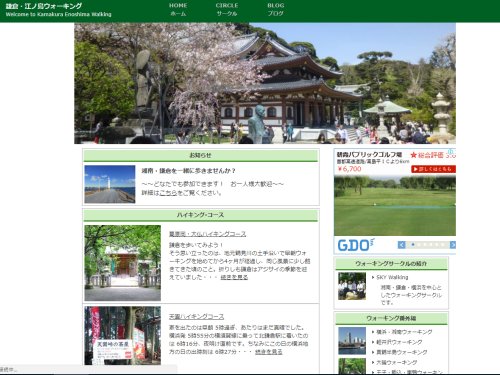Click the site title 鎌倉・江ノ島ウォーキング
Viewport: 500px width, 375px height.
coord(44,6)
